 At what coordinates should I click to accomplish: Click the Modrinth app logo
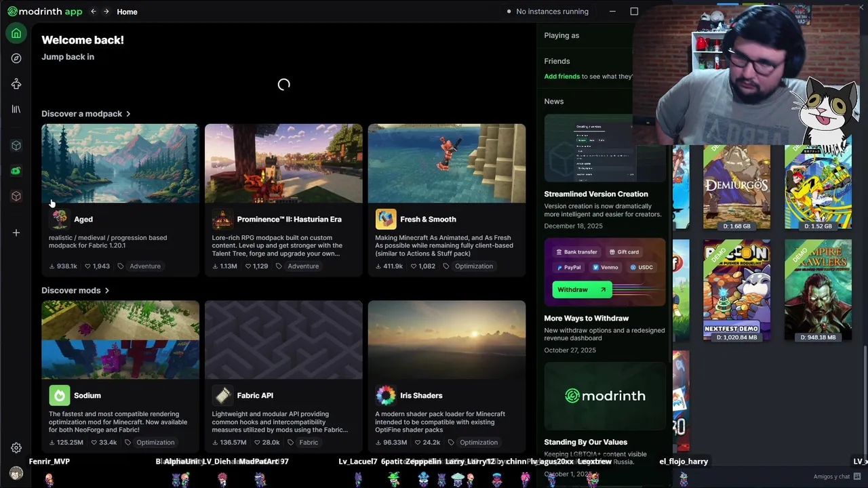point(45,12)
